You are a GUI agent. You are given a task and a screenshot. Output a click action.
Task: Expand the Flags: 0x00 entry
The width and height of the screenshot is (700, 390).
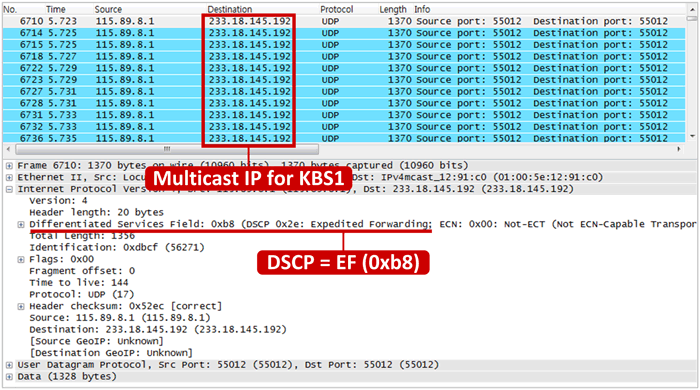pyautogui.click(x=21, y=259)
